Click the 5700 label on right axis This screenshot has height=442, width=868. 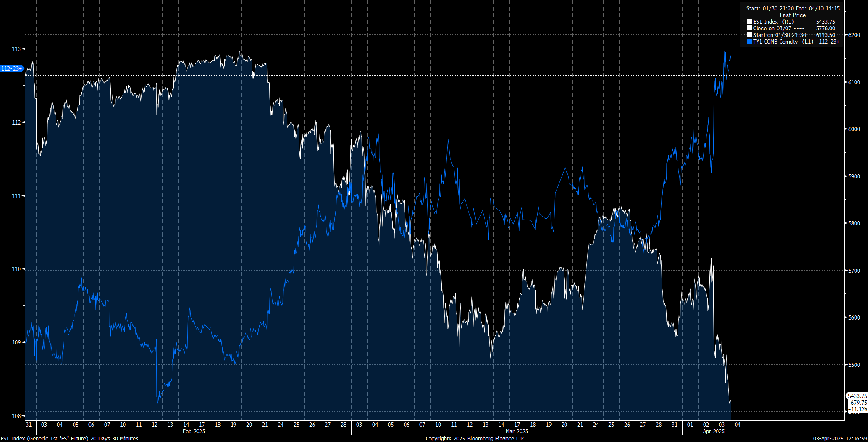[854, 271]
